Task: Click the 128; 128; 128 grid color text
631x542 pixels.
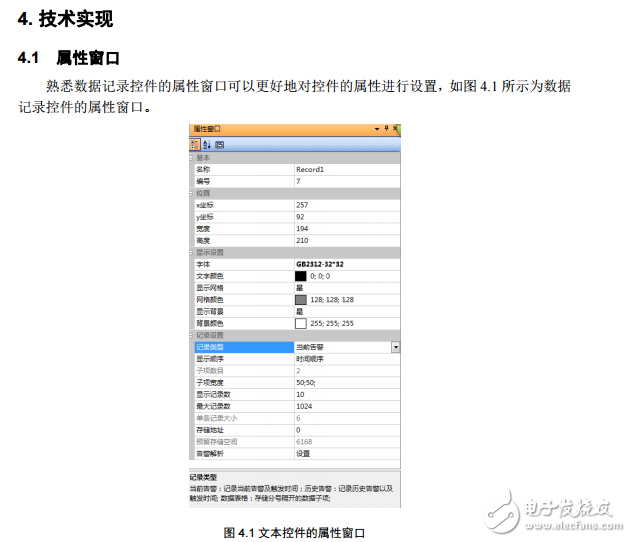Action: pos(332,300)
